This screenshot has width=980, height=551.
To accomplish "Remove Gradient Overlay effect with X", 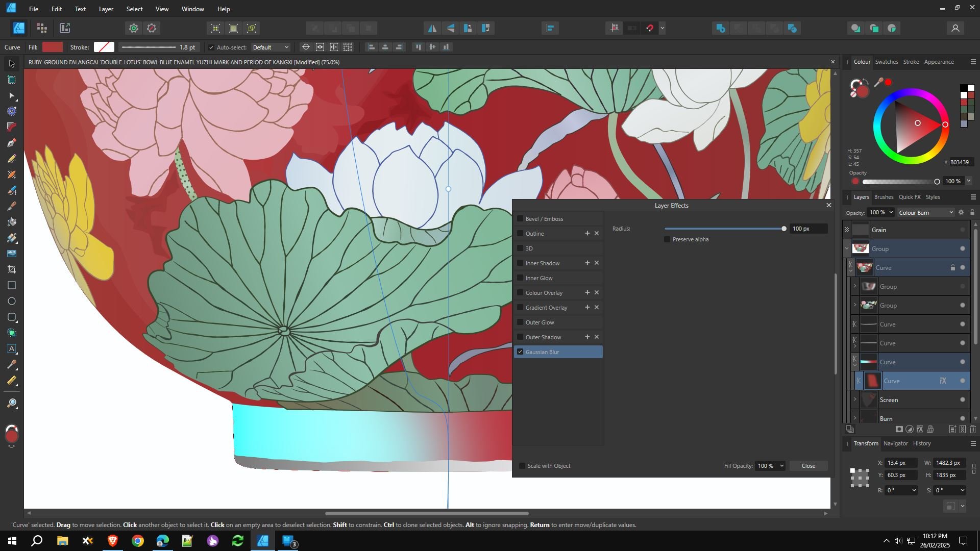I will coord(596,307).
